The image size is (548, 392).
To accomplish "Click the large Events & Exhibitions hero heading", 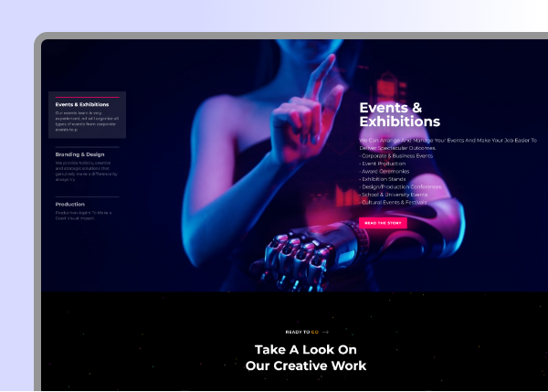I will [x=399, y=115].
